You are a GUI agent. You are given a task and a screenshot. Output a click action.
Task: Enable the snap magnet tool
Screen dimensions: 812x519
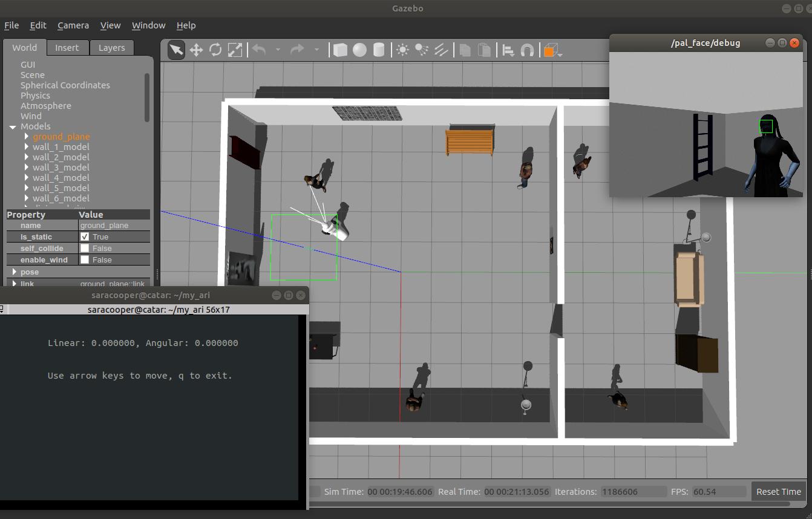tap(527, 50)
